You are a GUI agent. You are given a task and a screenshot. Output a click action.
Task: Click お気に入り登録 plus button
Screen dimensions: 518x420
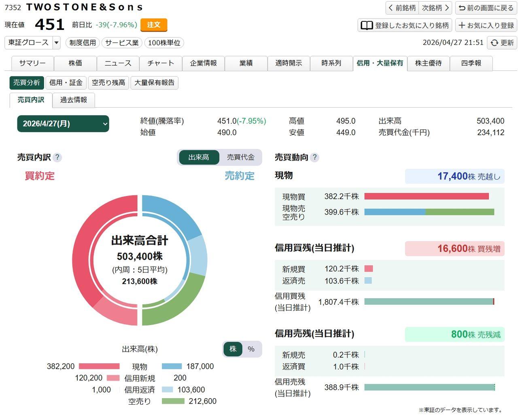(x=486, y=25)
